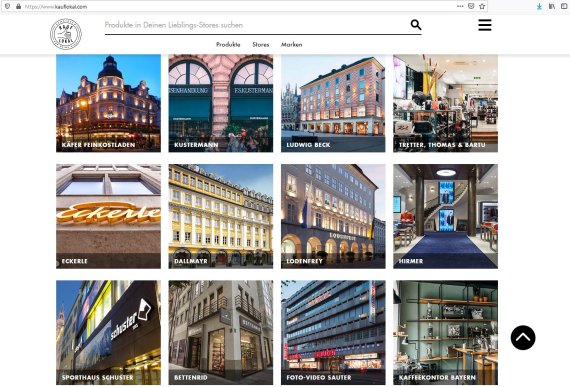
Task: Open page actions three-dot menu
Action: 460,6
